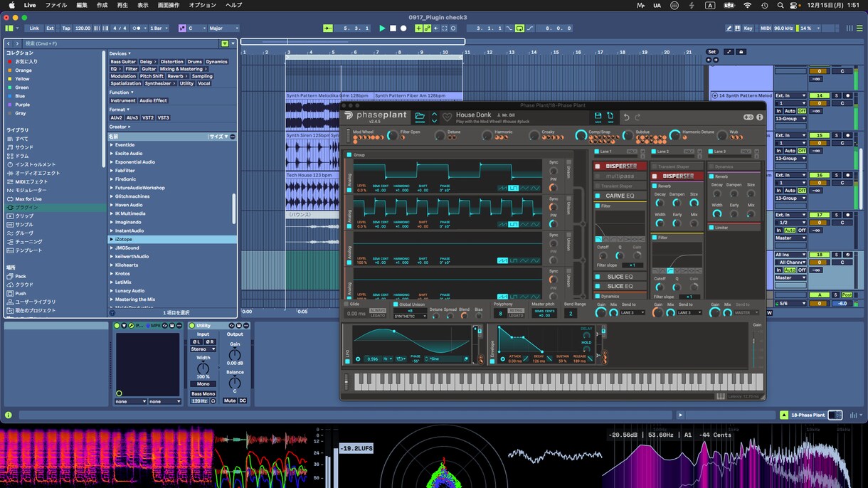Filter browser by Synthesizer tag
Viewport: 868px width, 488px height.
(159, 83)
